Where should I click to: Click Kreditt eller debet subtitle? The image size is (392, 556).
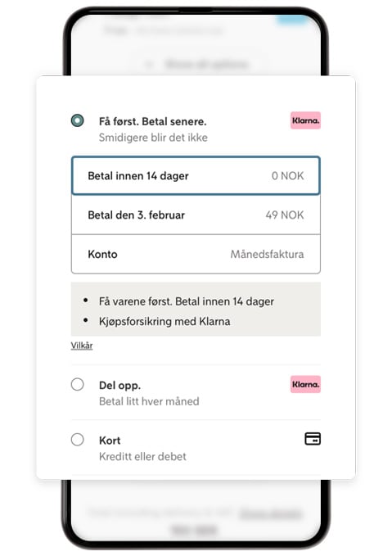[142, 456]
